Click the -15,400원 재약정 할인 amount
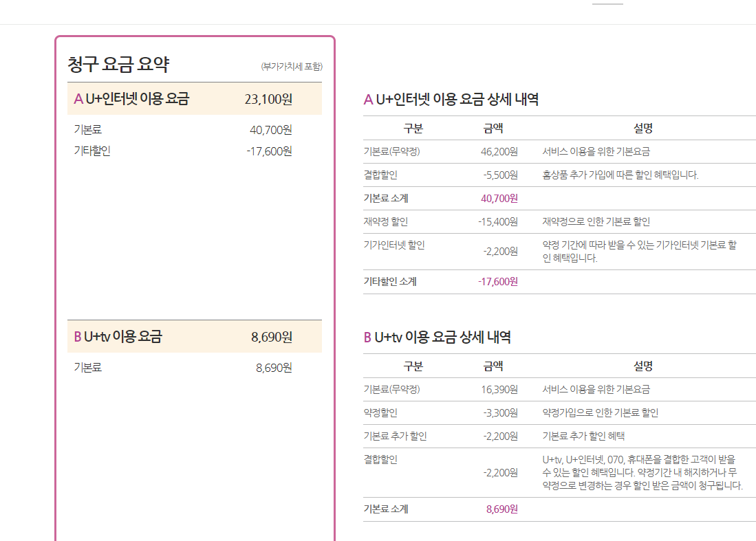The image size is (756, 541). (497, 222)
